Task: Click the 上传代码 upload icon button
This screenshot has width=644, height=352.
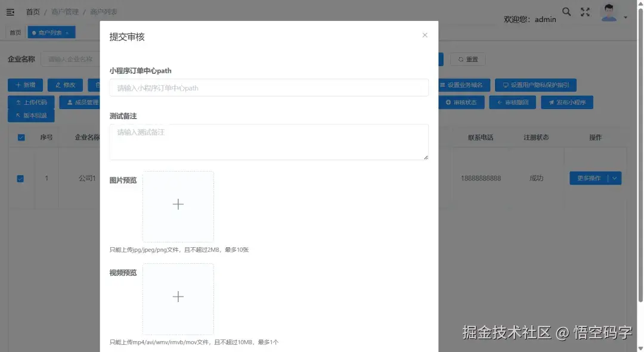Action: tap(31, 102)
